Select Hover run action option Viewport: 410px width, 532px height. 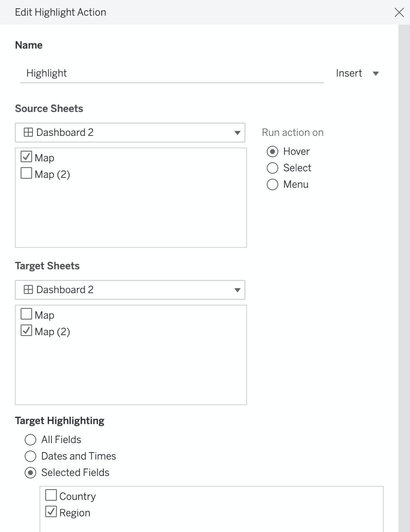click(273, 152)
